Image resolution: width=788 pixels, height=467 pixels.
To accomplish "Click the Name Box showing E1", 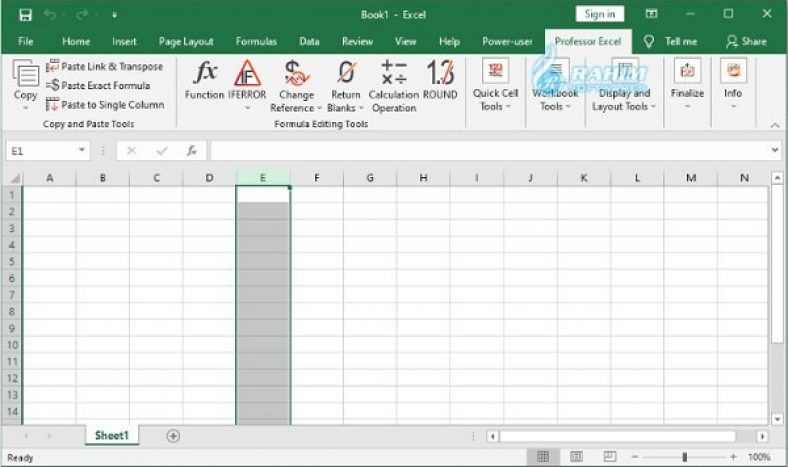I will 42,151.
